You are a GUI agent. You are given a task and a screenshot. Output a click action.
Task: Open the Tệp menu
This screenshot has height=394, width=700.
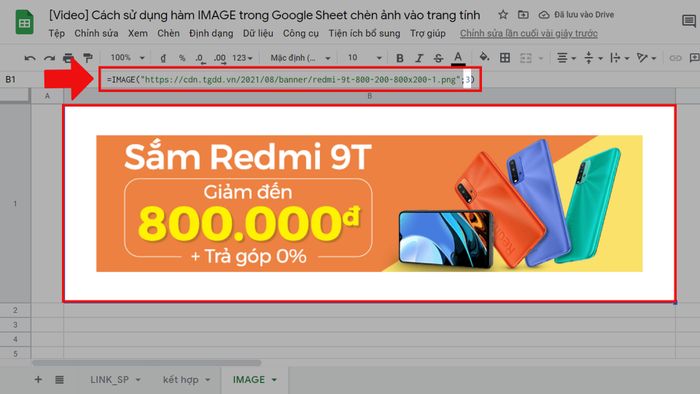coord(57,33)
